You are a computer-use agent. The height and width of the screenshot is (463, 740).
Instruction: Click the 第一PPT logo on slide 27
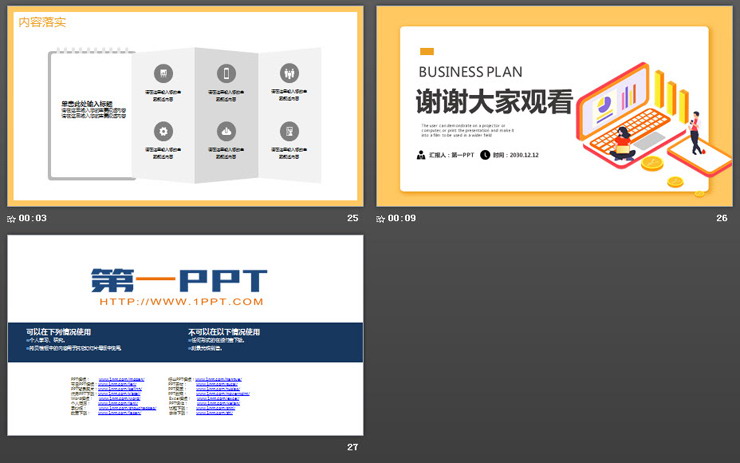(179, 280)
